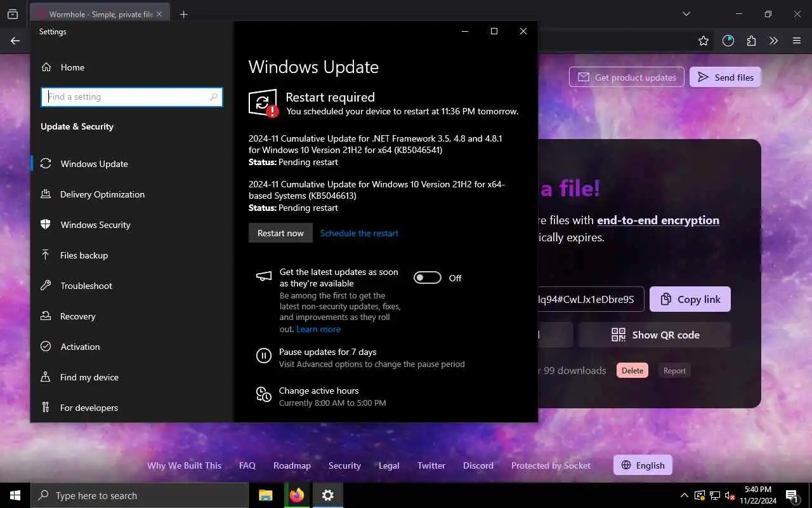The image size is (812, 508).
Task: Open Twitter footer link
Action: pyautogui.click(x=431, y=465)
